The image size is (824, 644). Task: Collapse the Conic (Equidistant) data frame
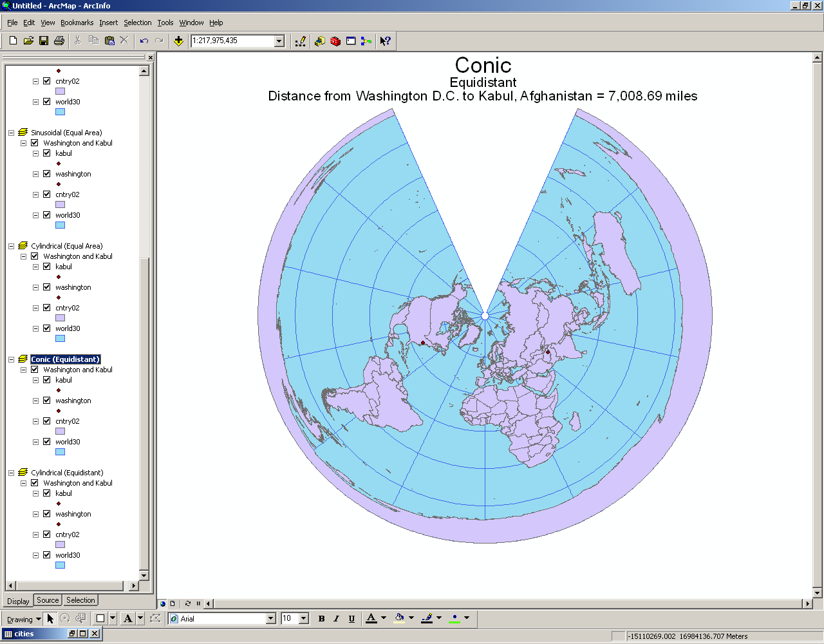click(11, 359)
